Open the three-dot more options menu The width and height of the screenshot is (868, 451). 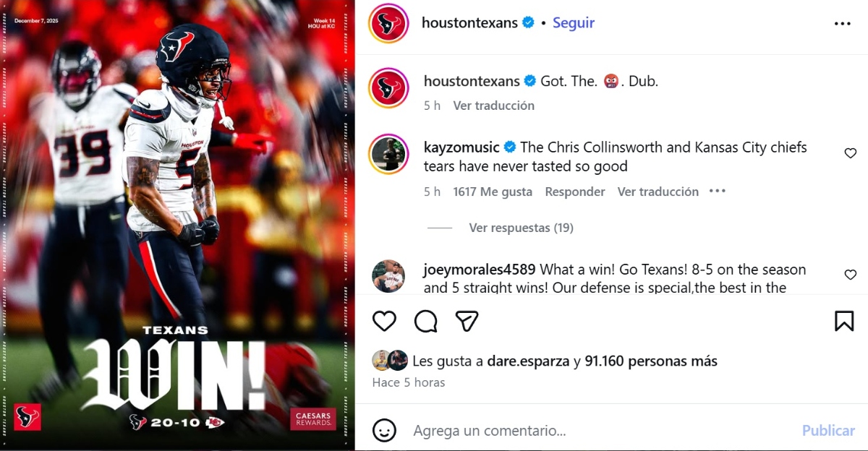click(843, 23)
